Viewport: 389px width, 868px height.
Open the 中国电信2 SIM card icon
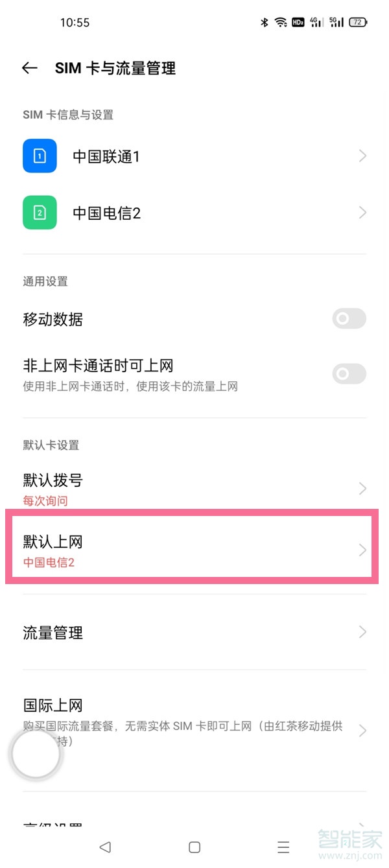pyautogui.click(x=40, y=212)
